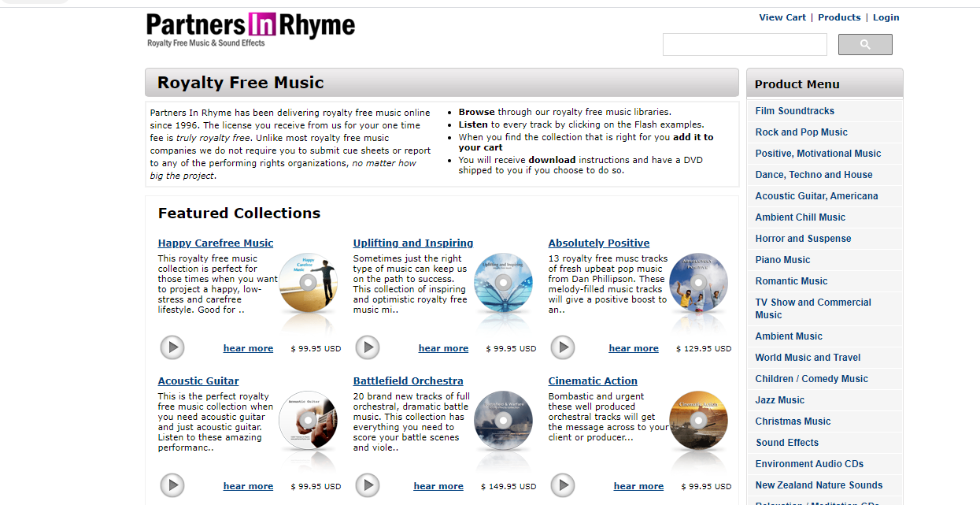Select Sound Effects menu item
Screen dimensions: 980x505
(824, 443)
